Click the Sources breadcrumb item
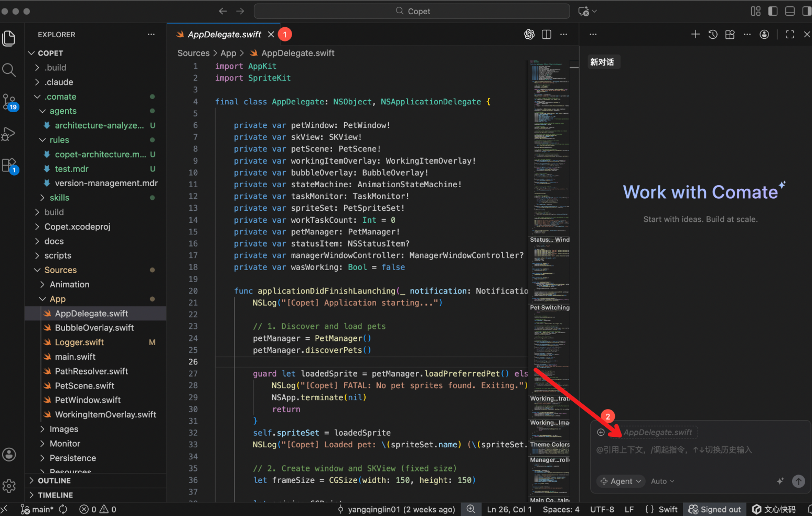The width and height of the screenshot is (812, 516). click(x=193, y=53)
